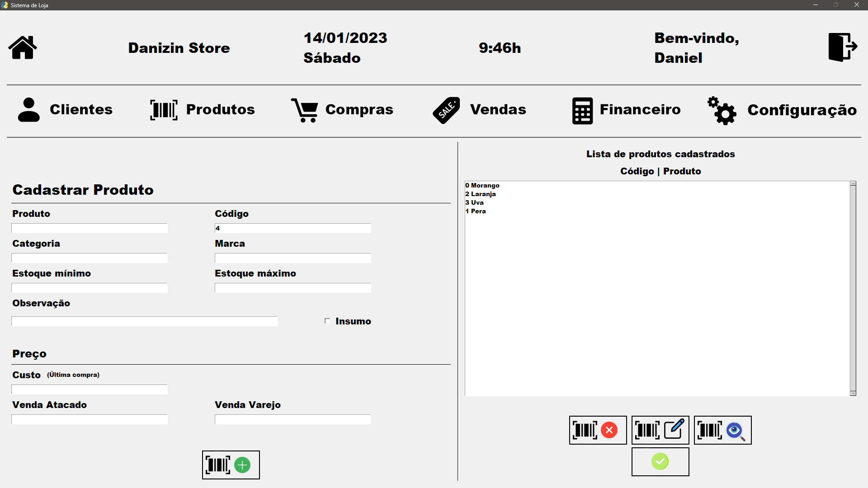The image size is (868, 488).
Task: Open Financeiro via the calculator icon
Action: coord(582,110)
